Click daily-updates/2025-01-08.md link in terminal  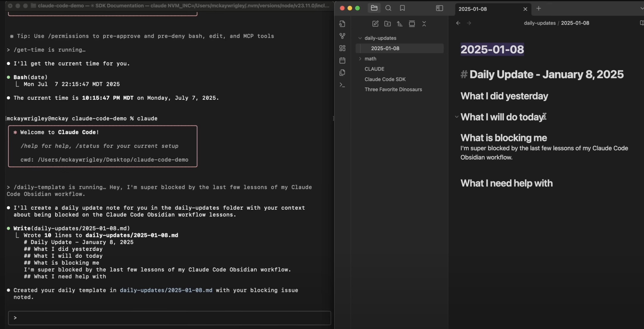point(166,290)
